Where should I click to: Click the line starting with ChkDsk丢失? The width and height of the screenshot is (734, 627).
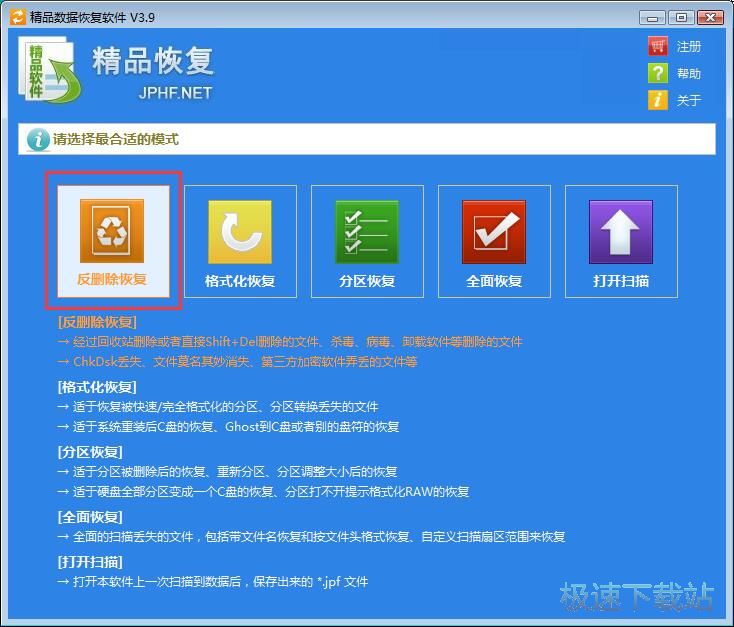237,361
